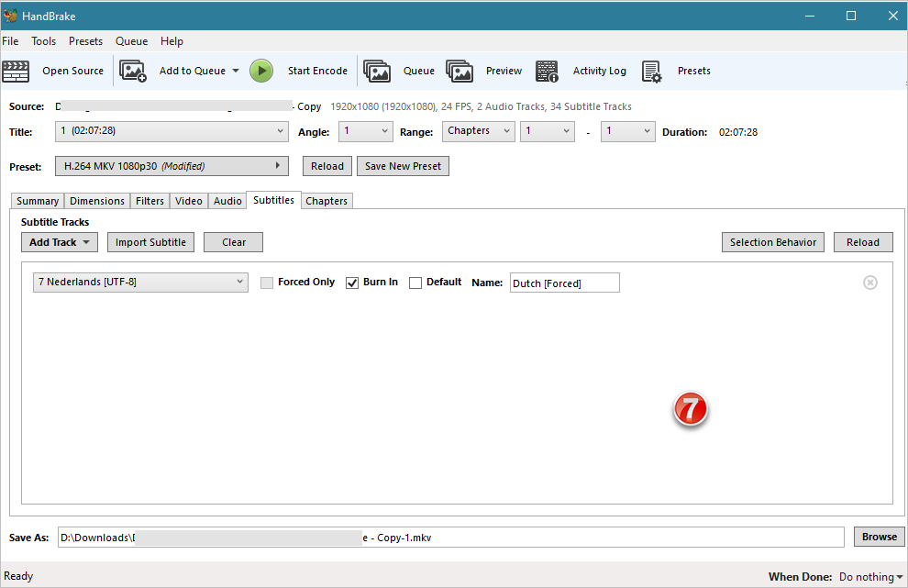Click the Ready status text

18,576
